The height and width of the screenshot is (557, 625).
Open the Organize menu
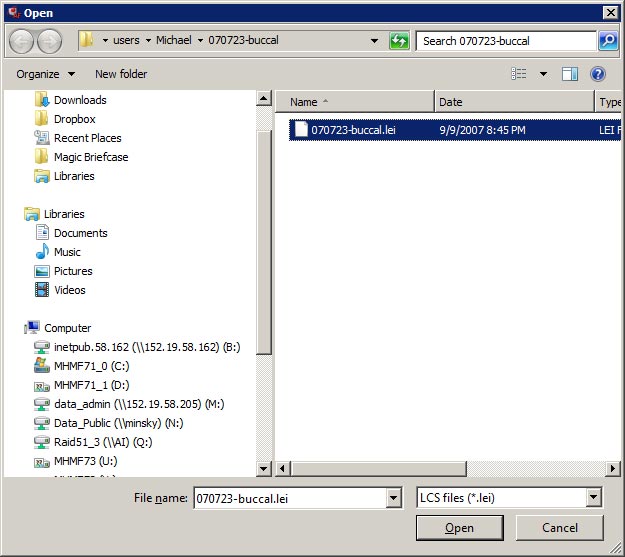click(x=45, y=74)
